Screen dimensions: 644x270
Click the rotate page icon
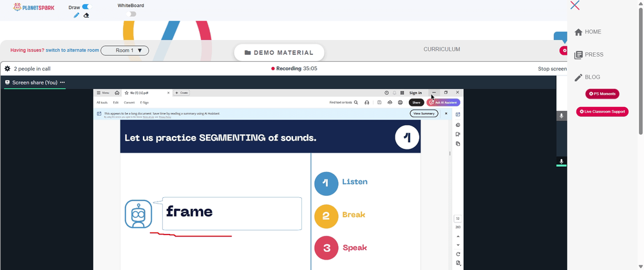click(458, 255)
